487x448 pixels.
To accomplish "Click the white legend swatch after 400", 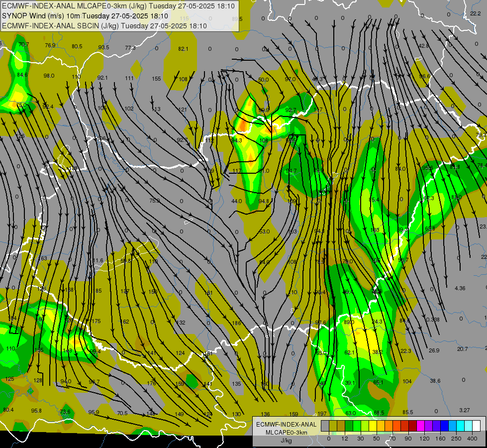I will coord(476,426).
